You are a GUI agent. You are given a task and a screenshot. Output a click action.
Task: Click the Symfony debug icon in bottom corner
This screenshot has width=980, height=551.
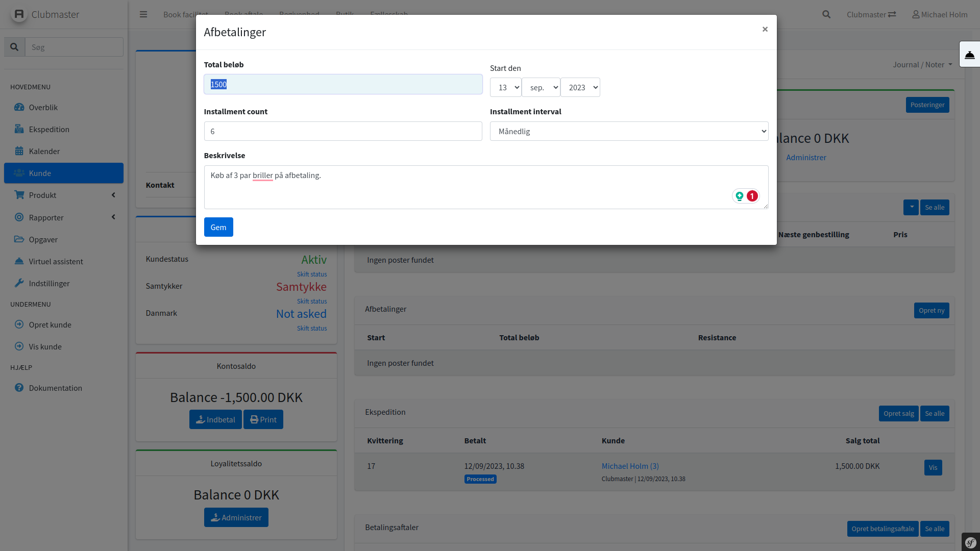click(x=970, y=542)
